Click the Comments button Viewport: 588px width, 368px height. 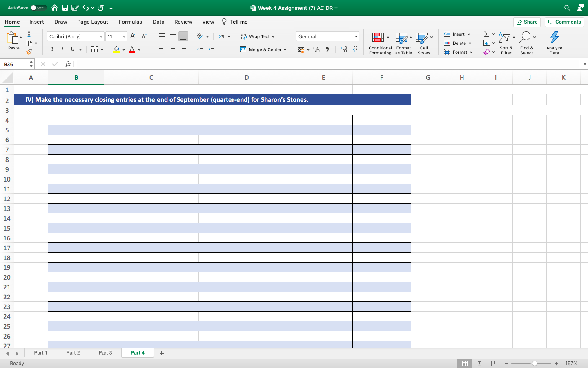pos(564,22)
